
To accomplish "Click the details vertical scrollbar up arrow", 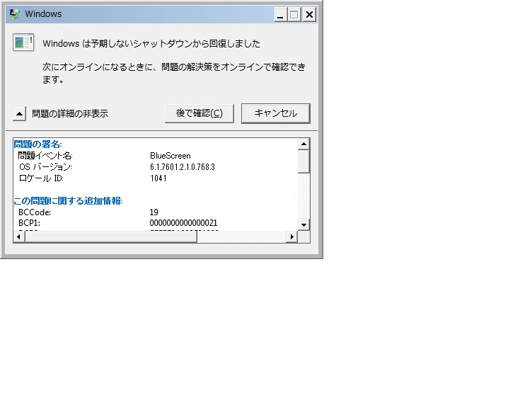I will click(x=303, y=144).
